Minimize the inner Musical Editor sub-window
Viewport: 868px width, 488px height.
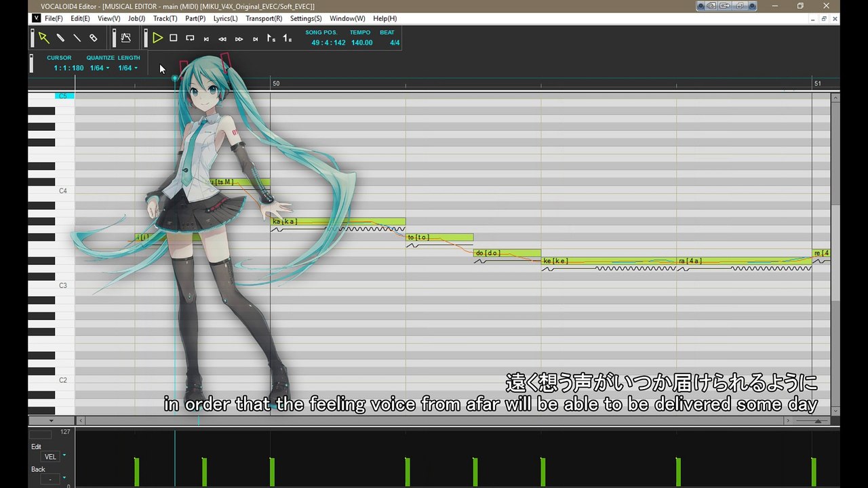[812, 19]
